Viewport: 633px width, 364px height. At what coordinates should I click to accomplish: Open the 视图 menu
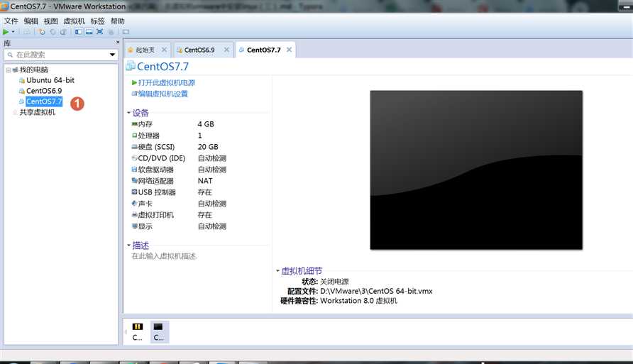point(51,21)
